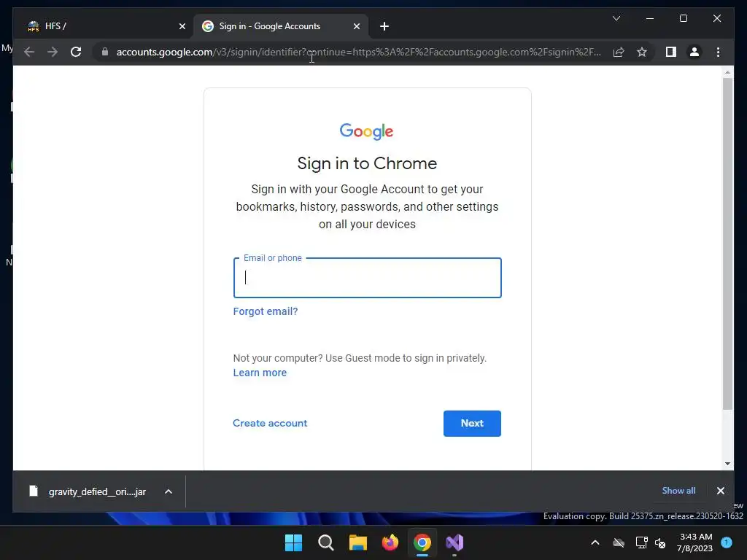Click the OneDrive cloud tray icon
Viewport: 747px width, 560px height.
[x=619, y=542]
